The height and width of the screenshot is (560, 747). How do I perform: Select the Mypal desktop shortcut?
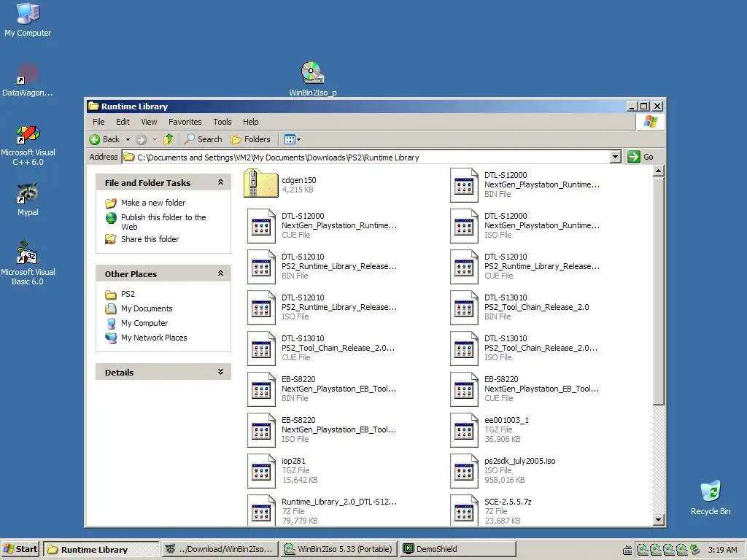pos(28,200)
